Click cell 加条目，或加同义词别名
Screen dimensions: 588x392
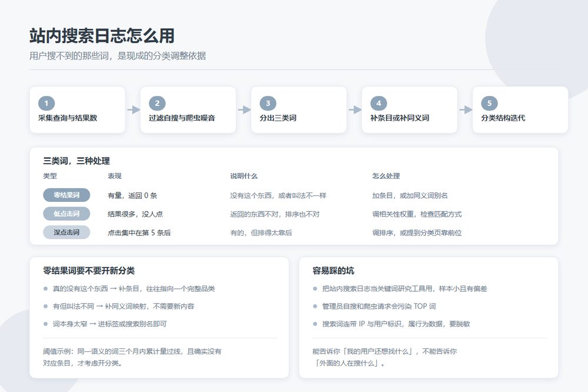[x=410, y=195]
